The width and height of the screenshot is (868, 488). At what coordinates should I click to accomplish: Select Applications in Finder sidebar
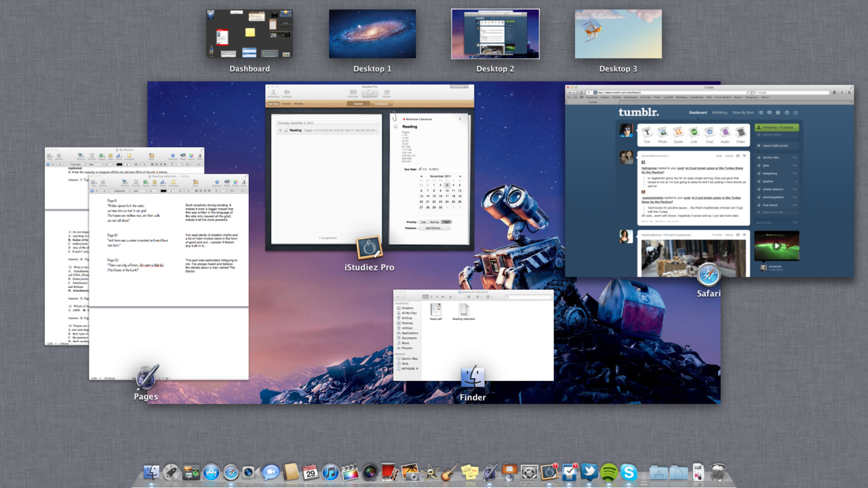[408, 333]
